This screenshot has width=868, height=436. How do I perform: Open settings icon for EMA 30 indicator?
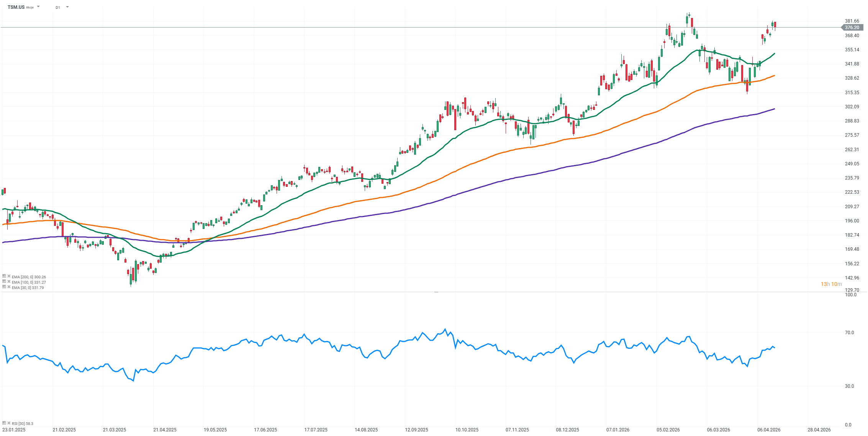(x=4, y=287)
